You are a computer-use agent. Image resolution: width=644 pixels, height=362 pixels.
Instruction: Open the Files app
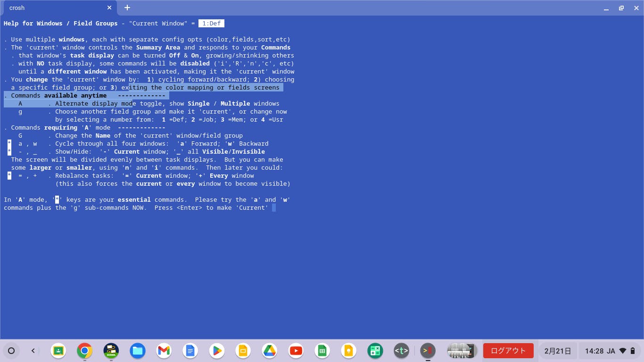[x=138, y=351]
